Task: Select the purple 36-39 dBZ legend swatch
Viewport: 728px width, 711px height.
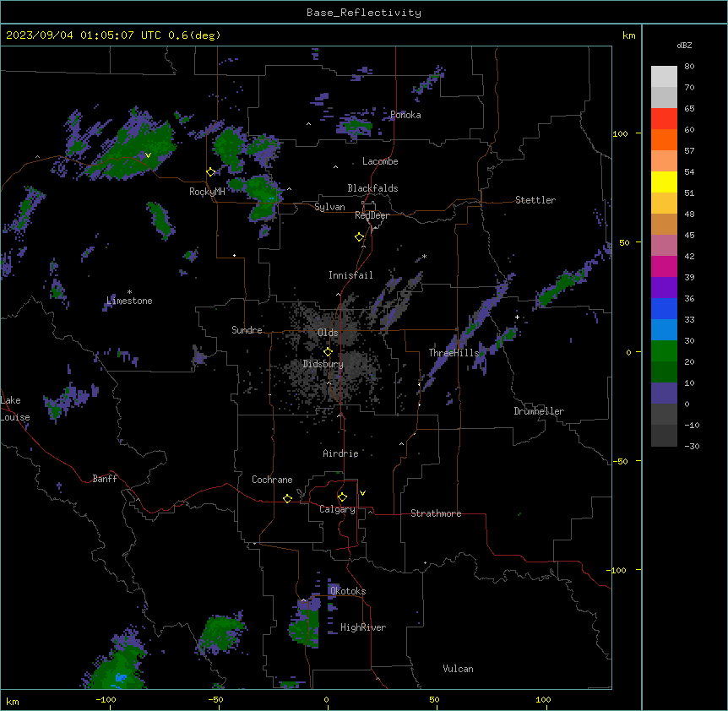Action: 664,288
